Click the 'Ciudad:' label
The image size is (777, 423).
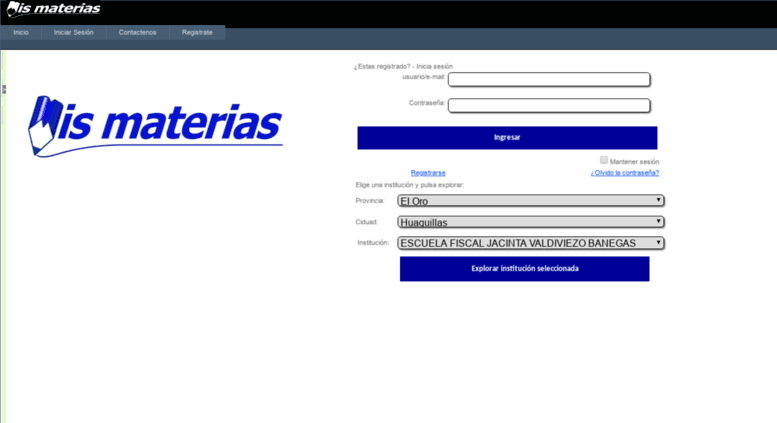tap(367, 222)
